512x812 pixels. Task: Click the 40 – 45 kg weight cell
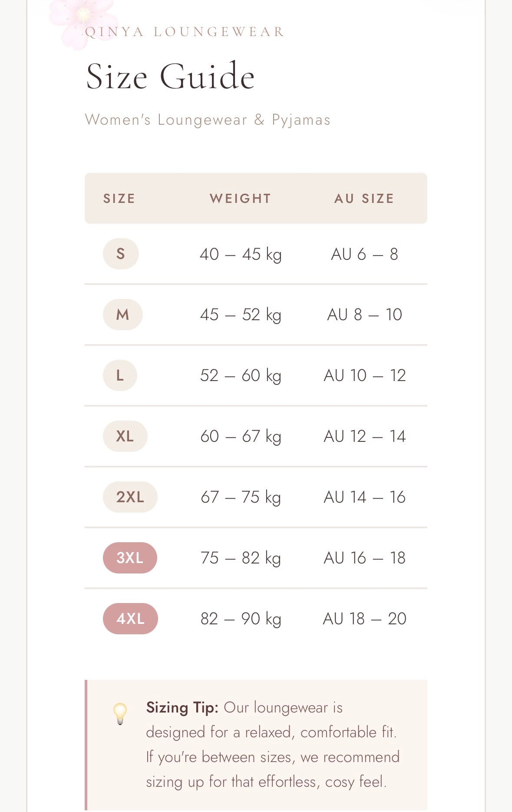coord(241,254)
